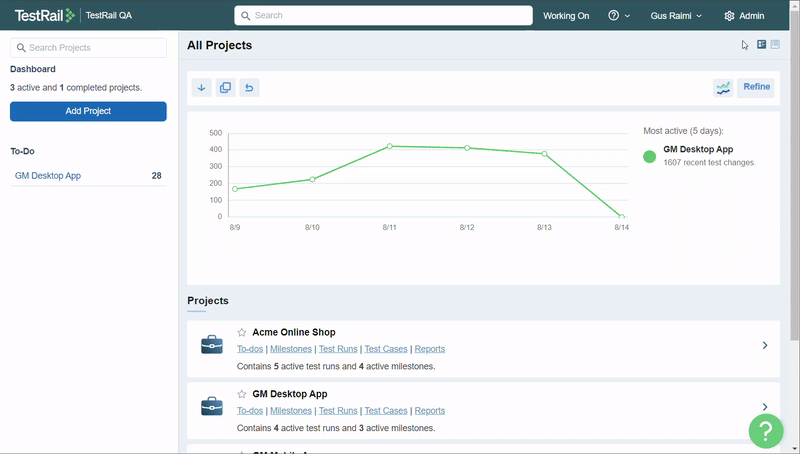Open the Gus Raimi user dropdown
This screenshot has width=800, height=454.
[676, 16]
